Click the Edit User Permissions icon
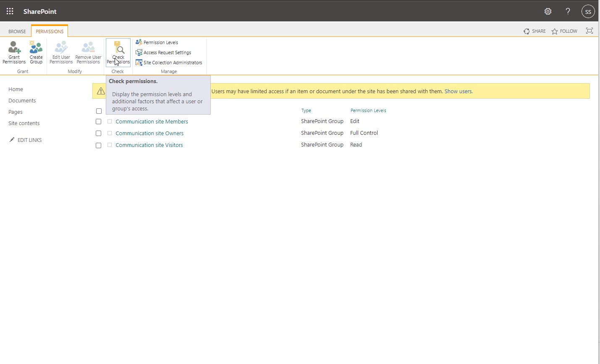Screen dimensions: 600x364 pos(61,47)
